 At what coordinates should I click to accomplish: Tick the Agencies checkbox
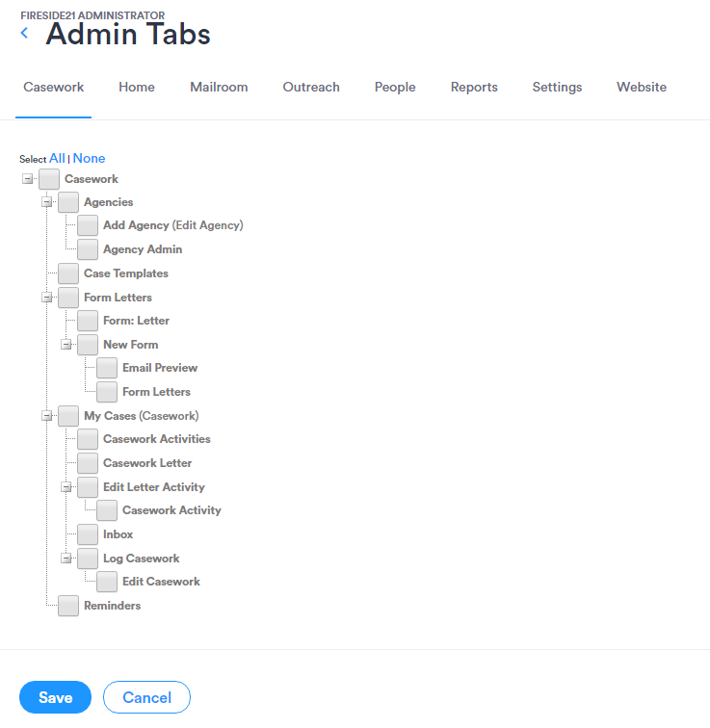pos(68,202)
